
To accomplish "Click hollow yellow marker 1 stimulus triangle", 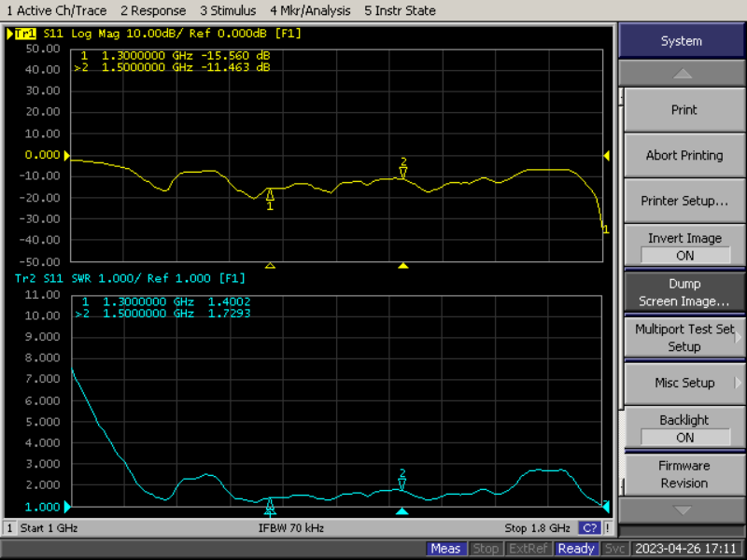I will pos(270,266).
